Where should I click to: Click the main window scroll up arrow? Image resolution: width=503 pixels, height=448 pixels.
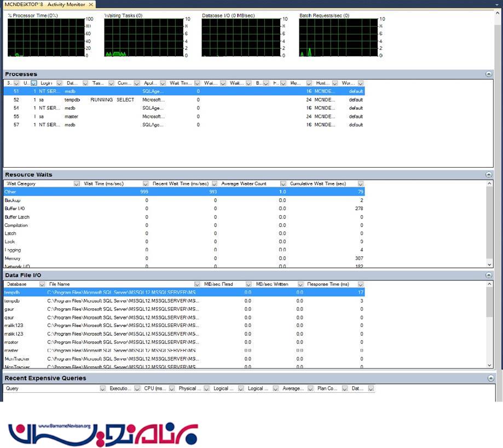(x=498, y=14)
